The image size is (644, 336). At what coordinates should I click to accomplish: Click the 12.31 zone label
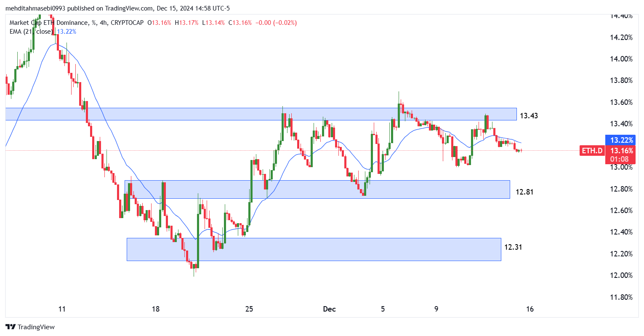pos(513,247)
